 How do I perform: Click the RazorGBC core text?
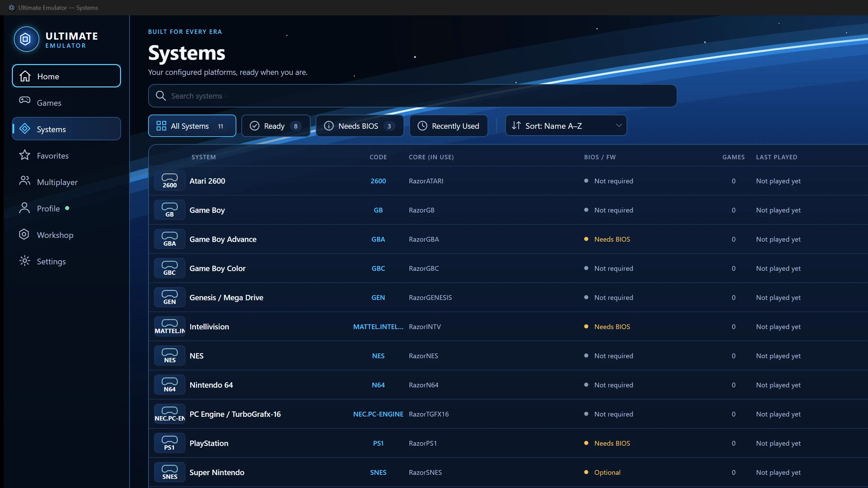[423, 268]
